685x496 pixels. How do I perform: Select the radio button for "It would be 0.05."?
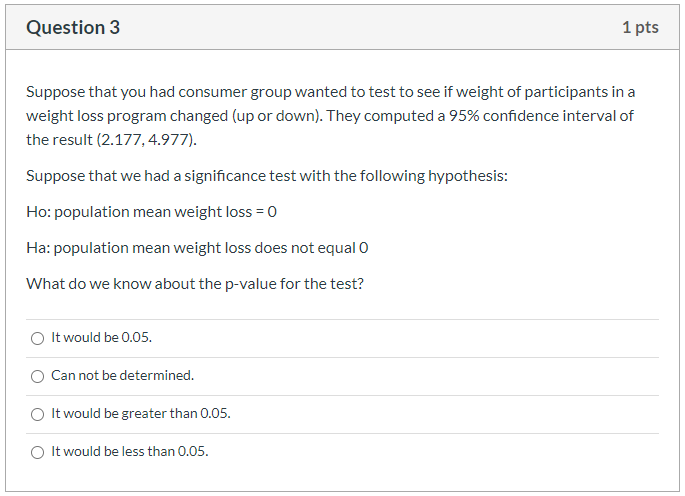pyautogui.click(x=37, y=338)
